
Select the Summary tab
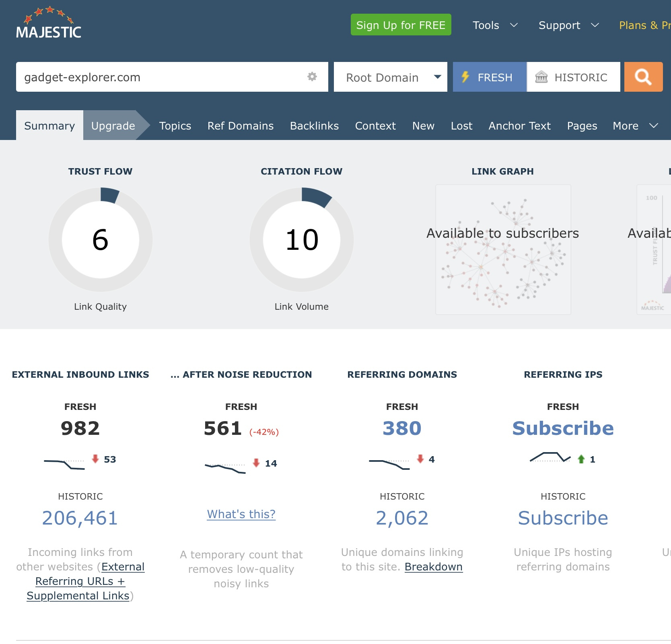point(49,126)
